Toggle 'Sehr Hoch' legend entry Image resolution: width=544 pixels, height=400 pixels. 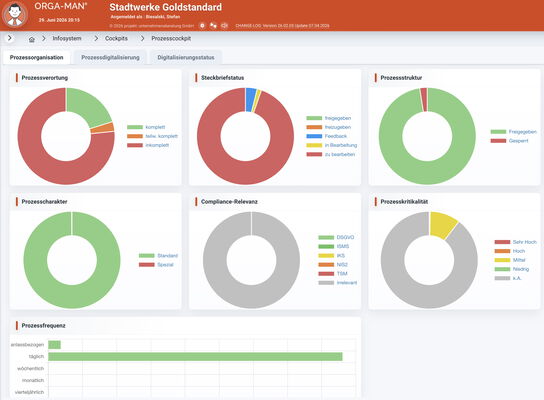point(516,242)
